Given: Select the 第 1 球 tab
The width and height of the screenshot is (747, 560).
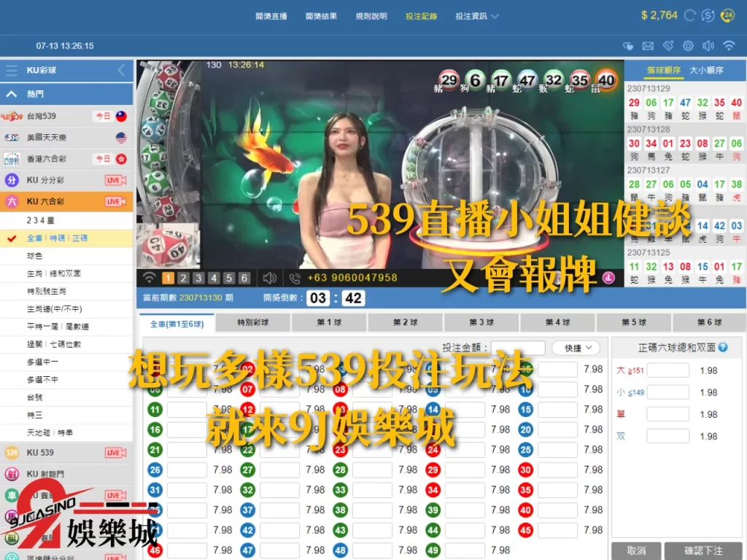Looking at the screenshot, I should pos(329,322).
